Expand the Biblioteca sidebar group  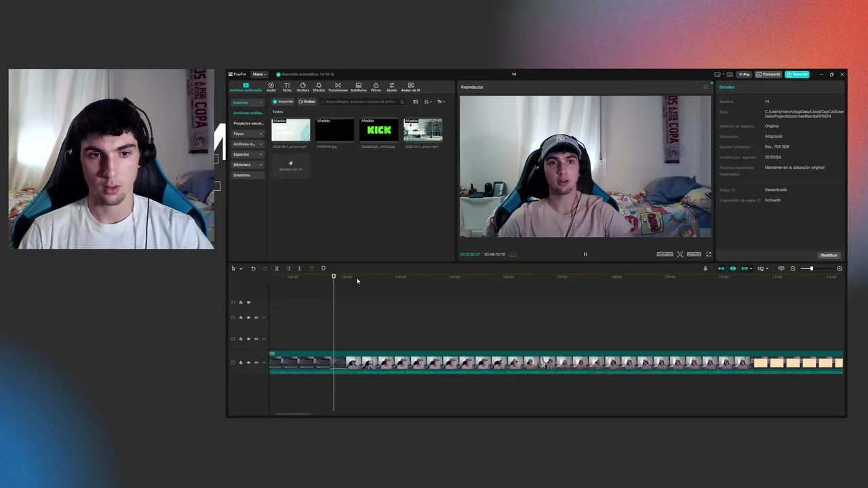tap(248, 165)
